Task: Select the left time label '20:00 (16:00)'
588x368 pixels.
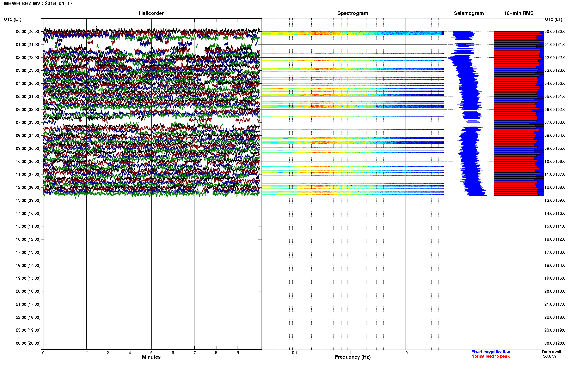Action: [28, 291]
